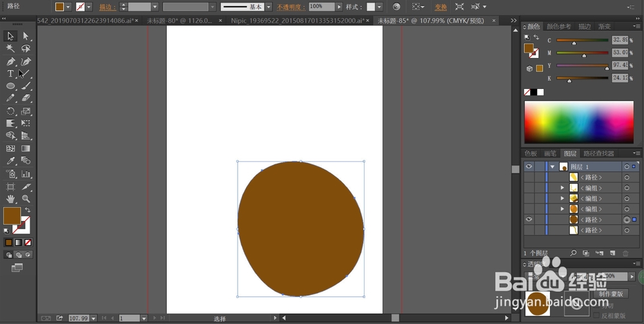Select the Hand tool
644x324 pixels.
(10, 199)
